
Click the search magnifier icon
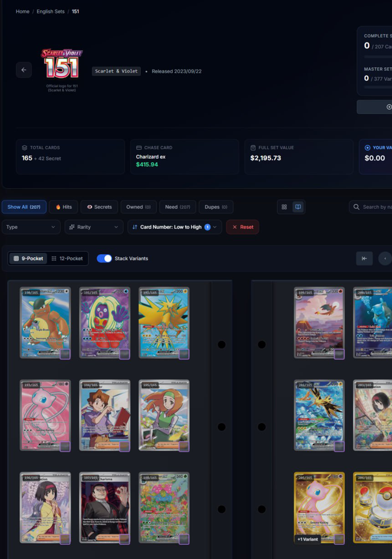click(x=356, y=207)
